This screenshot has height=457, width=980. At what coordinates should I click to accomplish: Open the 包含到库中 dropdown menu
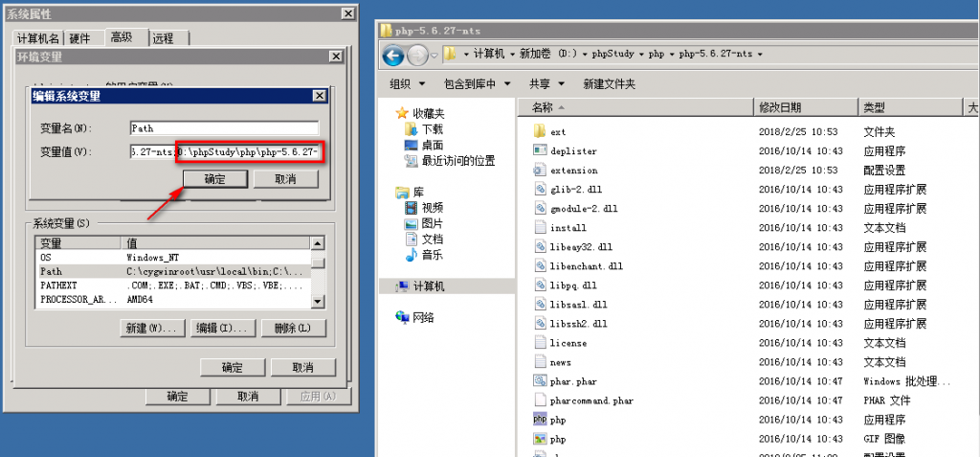click(477, 84)
